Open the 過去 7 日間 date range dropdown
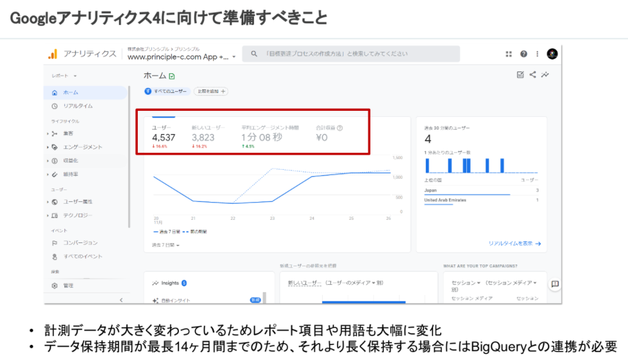 pyautogui.click(x=166, y=245)
